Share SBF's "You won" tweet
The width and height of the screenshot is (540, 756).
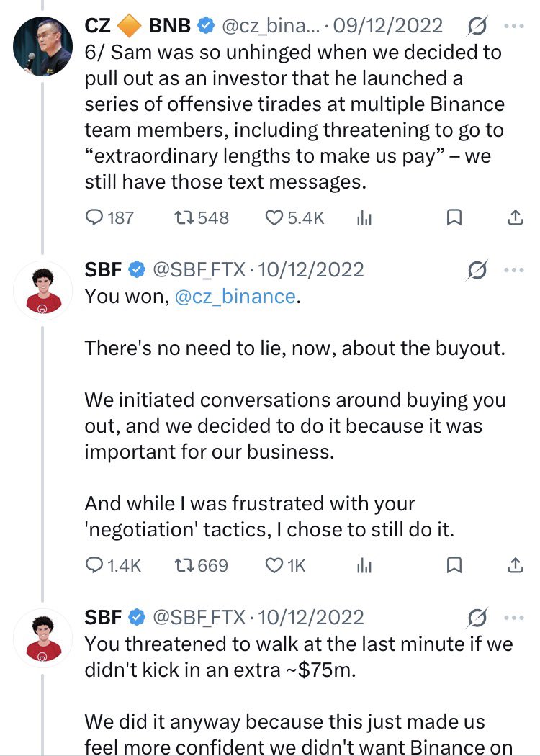[x=516, y=565]
